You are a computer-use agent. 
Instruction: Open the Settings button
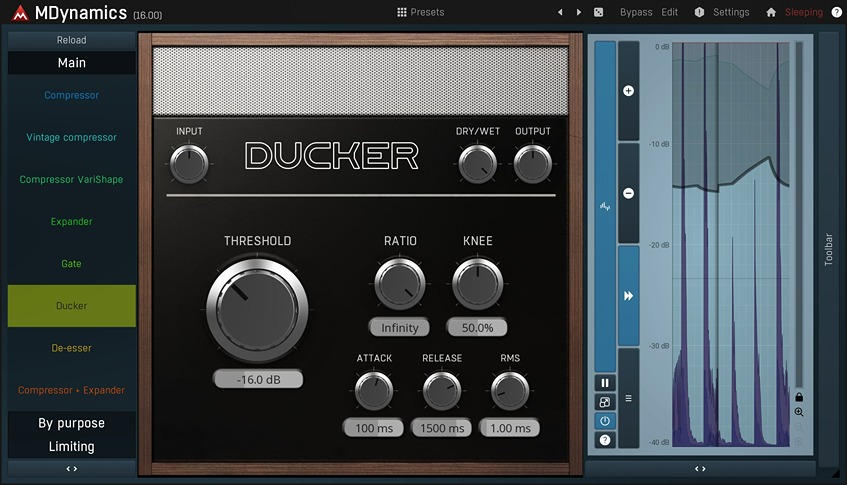click(x=722, y=13)
